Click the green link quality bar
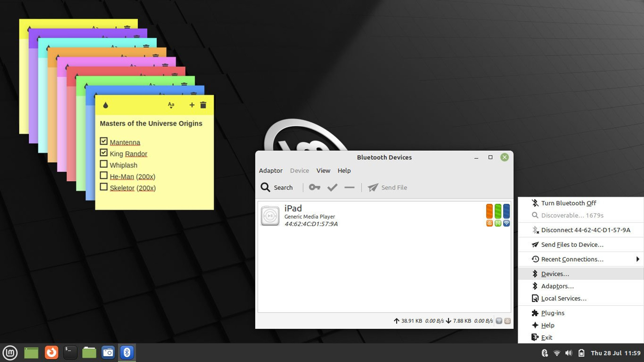The image size is (644, 362). pos(498,211)
